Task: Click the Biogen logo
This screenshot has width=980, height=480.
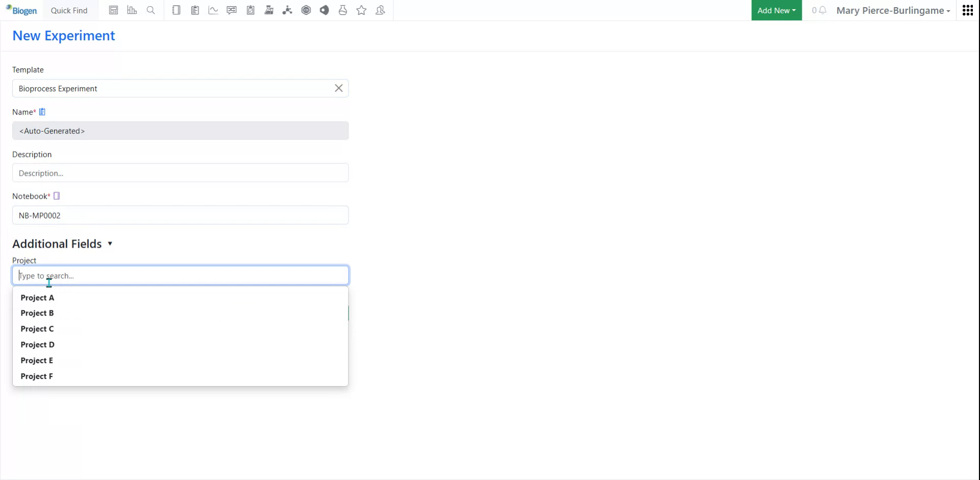Action: [21, 10]
